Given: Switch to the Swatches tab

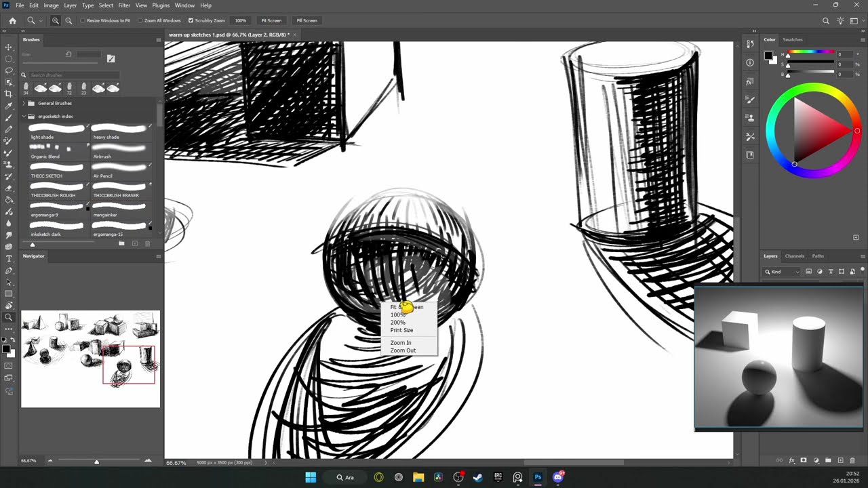Looking at the screenshot, I should (793, 40).
